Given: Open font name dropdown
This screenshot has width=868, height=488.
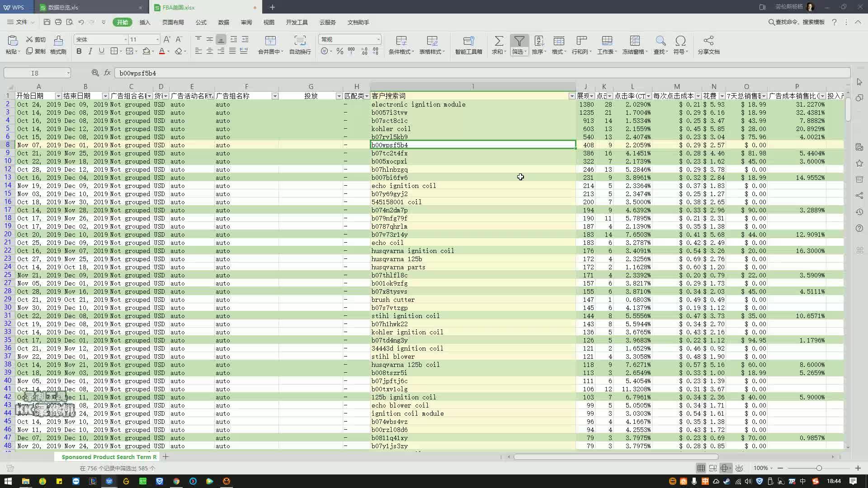Looking at the screenshot, I should click(125, 40).
